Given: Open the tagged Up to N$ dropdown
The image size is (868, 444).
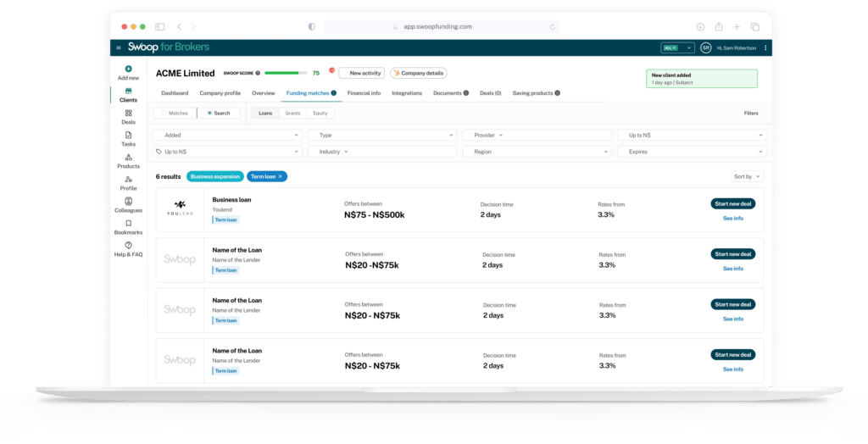Looking at the screenshot, I should pyautogui.click(x=227, y=152).
